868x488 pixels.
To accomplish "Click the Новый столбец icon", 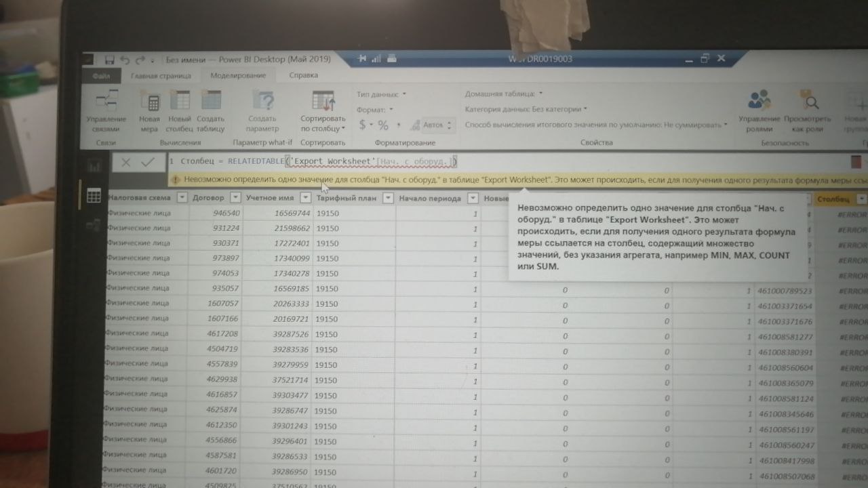I will (180, 100).
